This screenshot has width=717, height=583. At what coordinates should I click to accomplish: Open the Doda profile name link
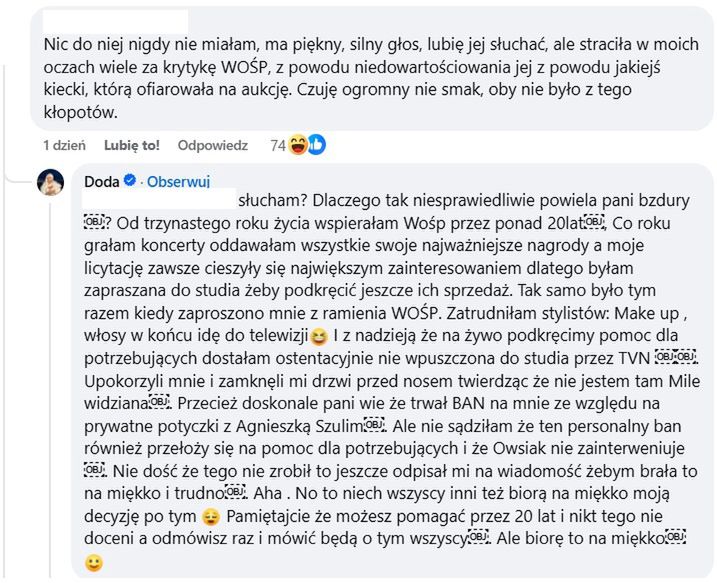coord(98,181)
